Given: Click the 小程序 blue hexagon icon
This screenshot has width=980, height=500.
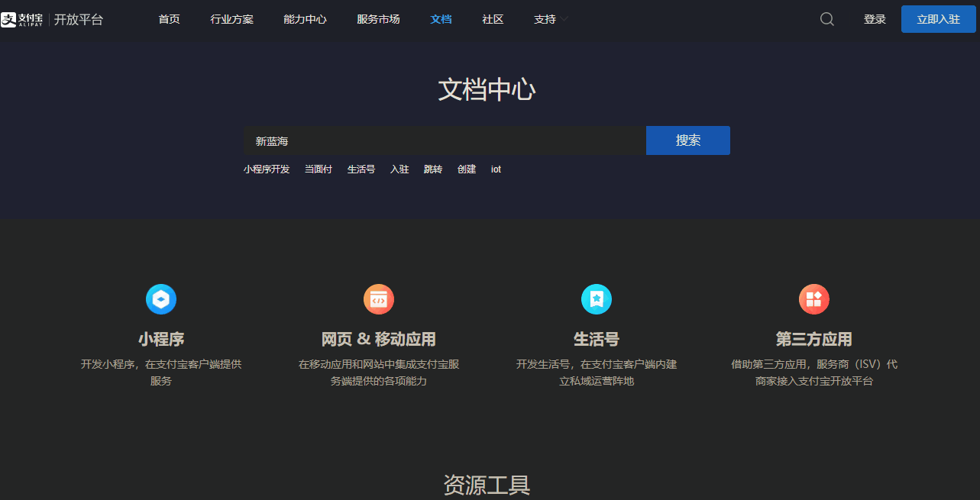Looking at the screenshot, I should (x=161, y=299).
